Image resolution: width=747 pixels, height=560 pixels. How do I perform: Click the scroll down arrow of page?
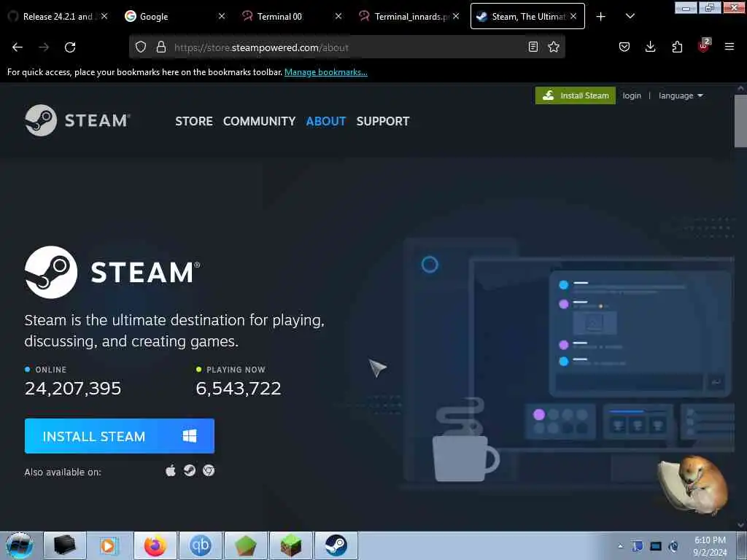741,525
